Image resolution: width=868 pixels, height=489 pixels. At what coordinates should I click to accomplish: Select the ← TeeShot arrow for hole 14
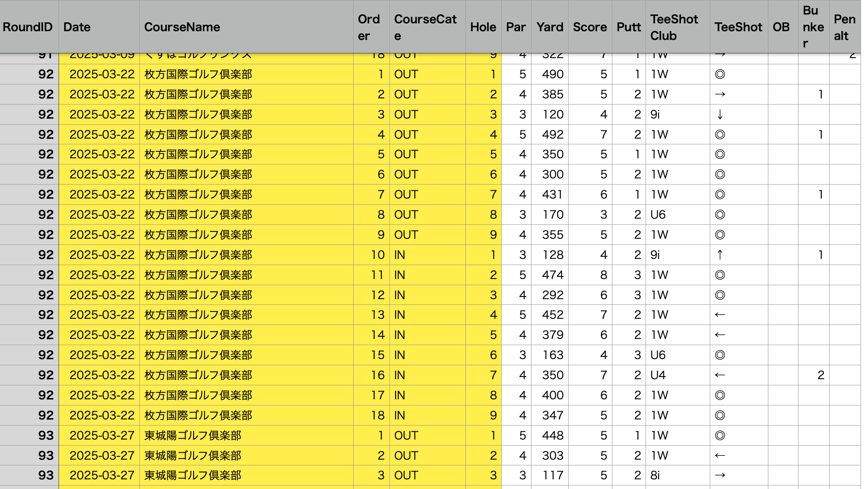(x=720, y=335)
